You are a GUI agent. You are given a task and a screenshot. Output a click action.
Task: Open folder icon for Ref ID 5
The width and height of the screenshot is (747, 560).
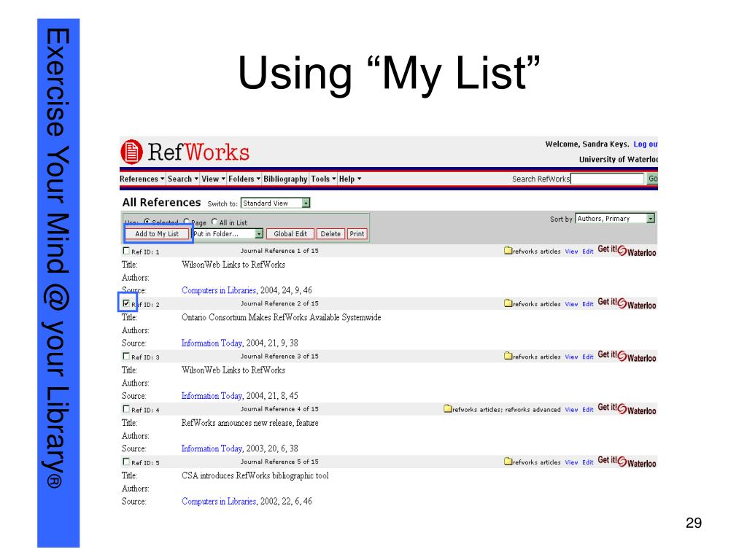click(508, 462)
